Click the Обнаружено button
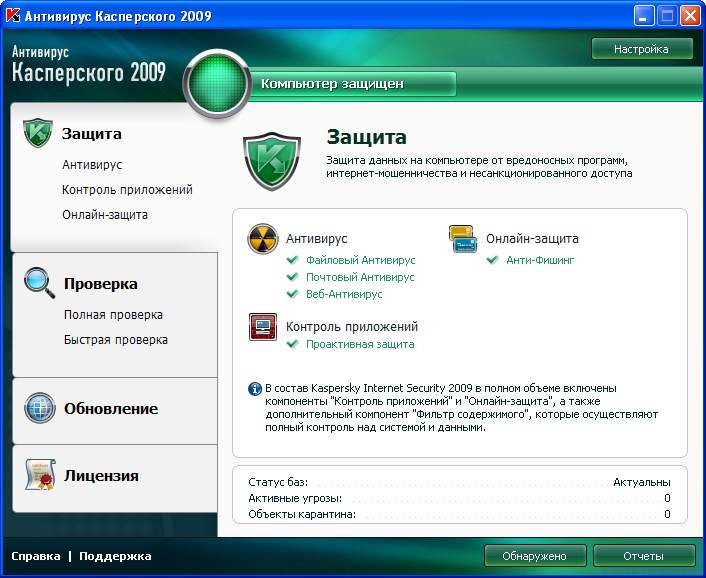The width and height of the screenshot is (706, 578). [535, 556]
